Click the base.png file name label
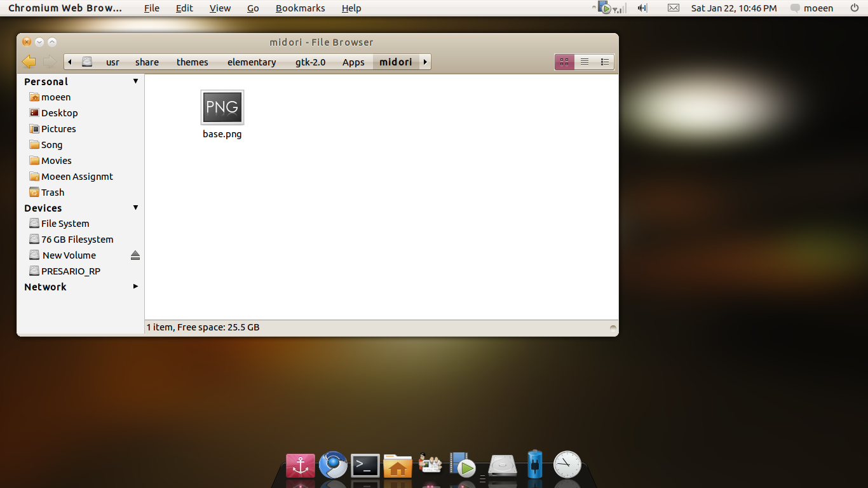Screen dimensions: 868x488 [x=222, y=134]
